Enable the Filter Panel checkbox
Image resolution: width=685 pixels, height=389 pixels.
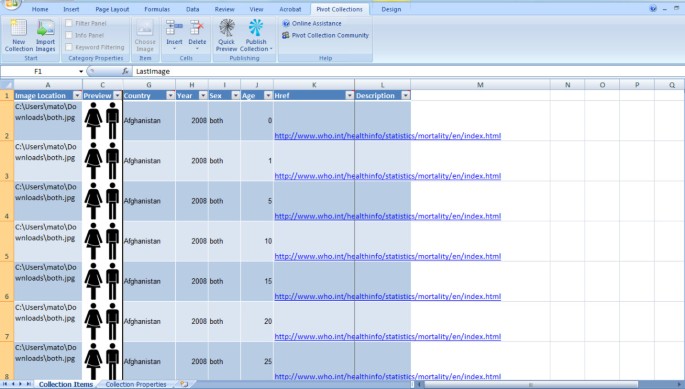pos(69,23)
